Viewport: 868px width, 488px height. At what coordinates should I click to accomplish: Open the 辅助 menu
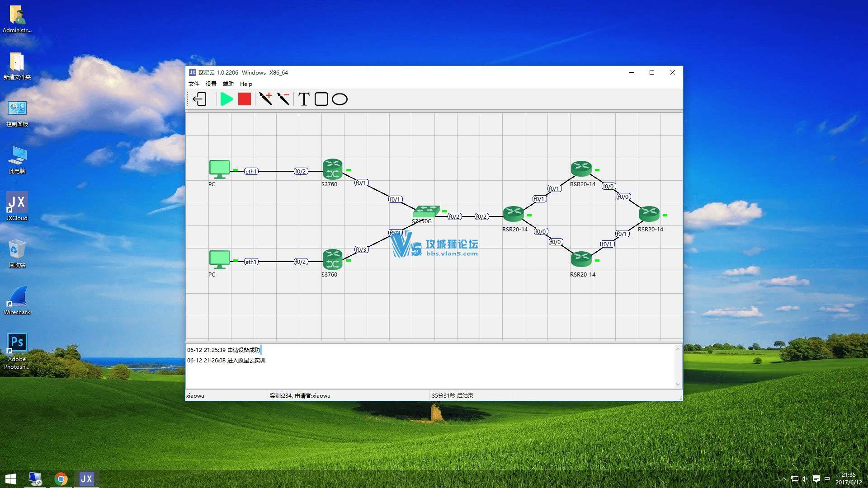click(228, 84)
